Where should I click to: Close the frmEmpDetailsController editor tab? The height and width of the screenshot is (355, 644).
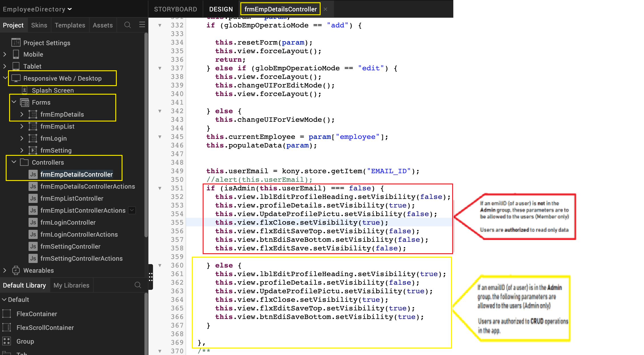click(x=325, y=9)
